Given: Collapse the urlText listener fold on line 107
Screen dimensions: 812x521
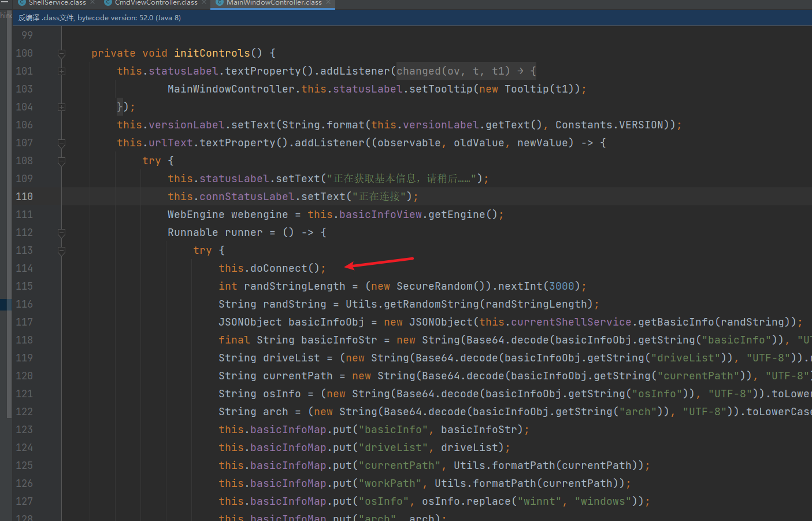Looking at the screenshot, I should point(61,143).
